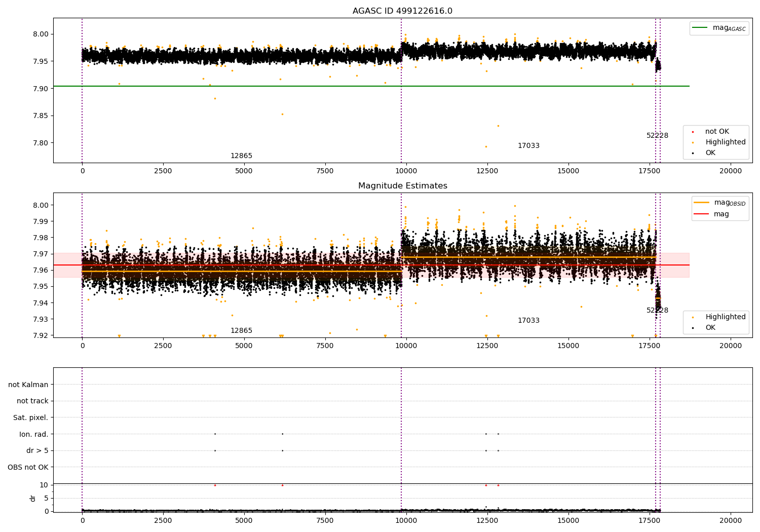Click obsid annotation "52228" in Magnitude Estimates plot

coord(657,311)
